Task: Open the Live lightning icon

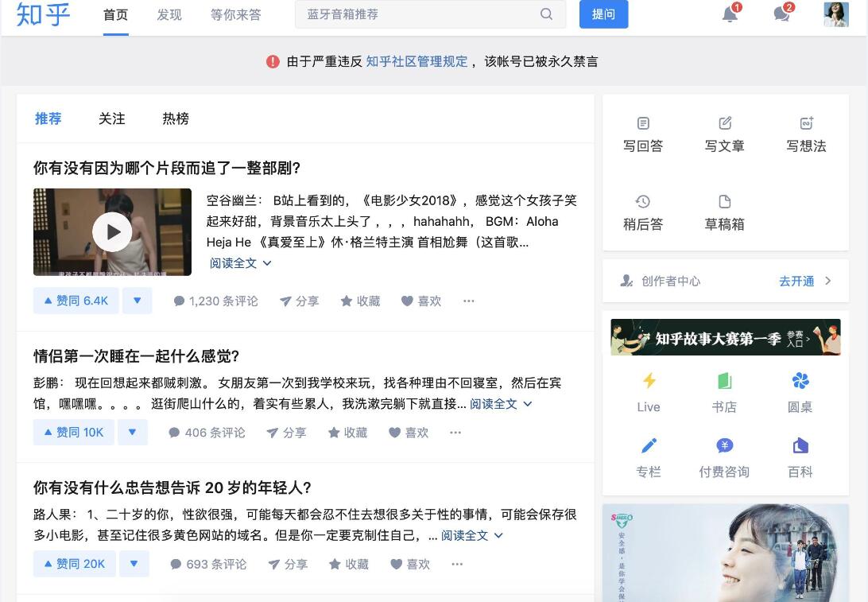Action: pyautogui.click(x=649, y=381)
